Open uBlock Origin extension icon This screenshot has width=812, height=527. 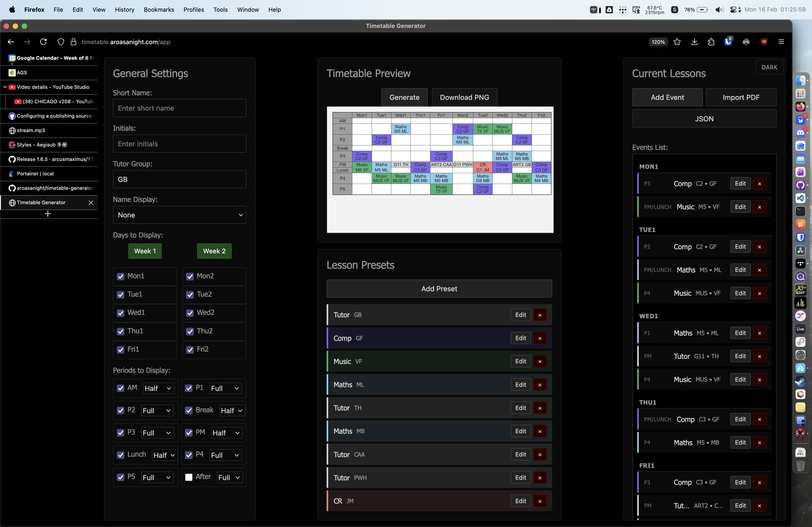point(764,41)
